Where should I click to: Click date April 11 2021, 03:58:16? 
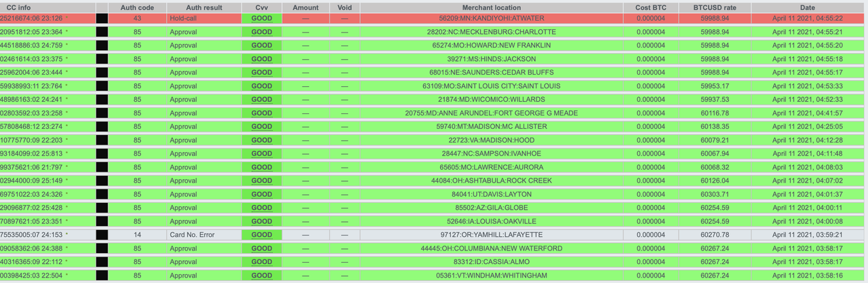click(808, 276)
